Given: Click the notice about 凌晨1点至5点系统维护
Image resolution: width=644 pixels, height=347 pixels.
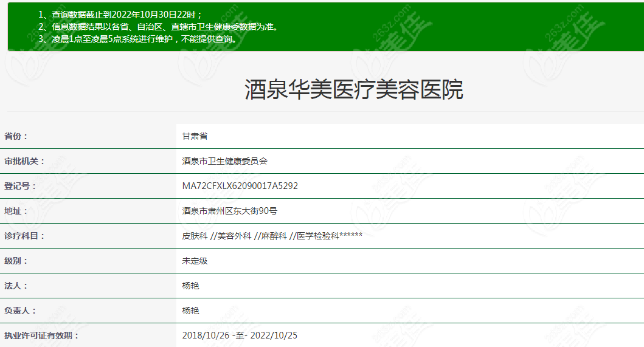Looking at the screenshot, I should point(137,39).
